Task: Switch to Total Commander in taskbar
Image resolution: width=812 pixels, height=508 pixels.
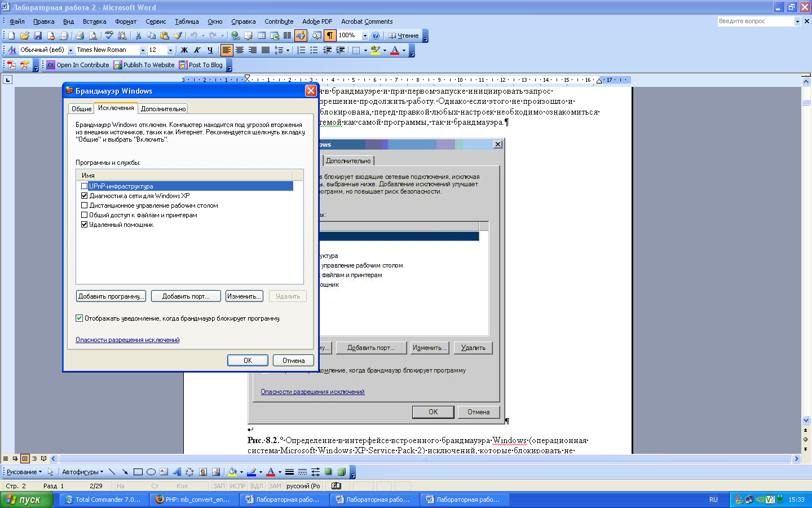Action: tap(105, 500)
